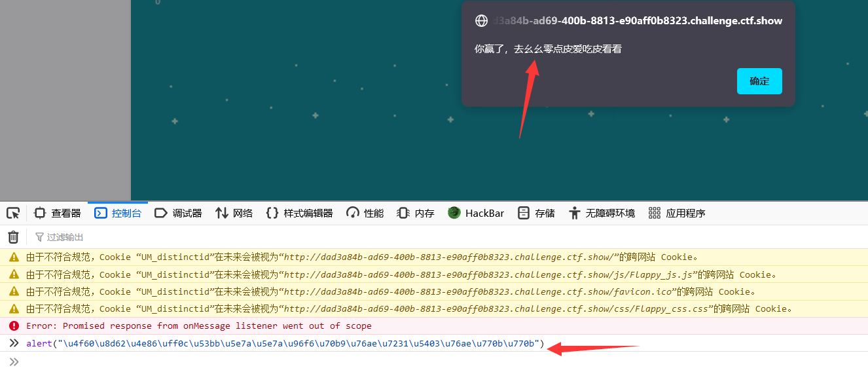Image resolution: width=868 pixels, height=372 pixels.
Task: Click the debugger tab icon
Action: pyautogui.click(x=161, y=213)
